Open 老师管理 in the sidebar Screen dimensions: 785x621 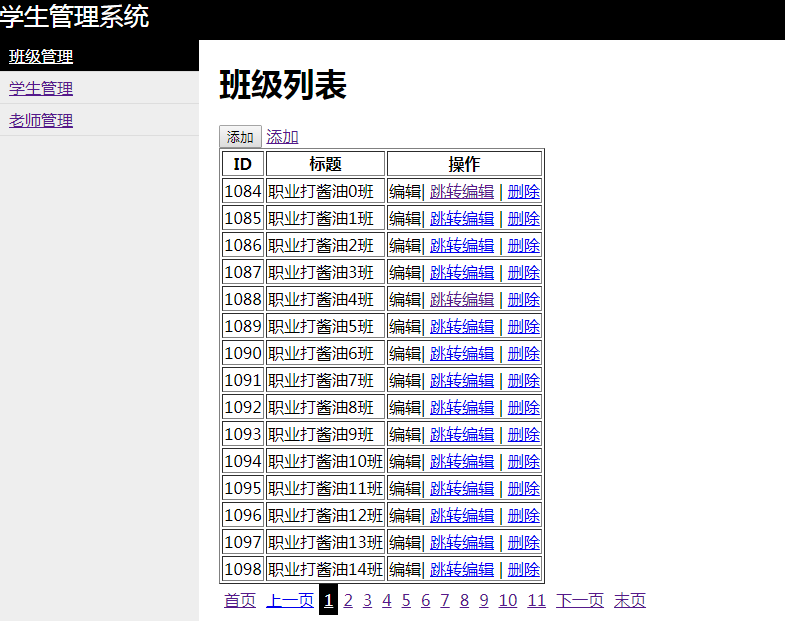tap(41, 121)
